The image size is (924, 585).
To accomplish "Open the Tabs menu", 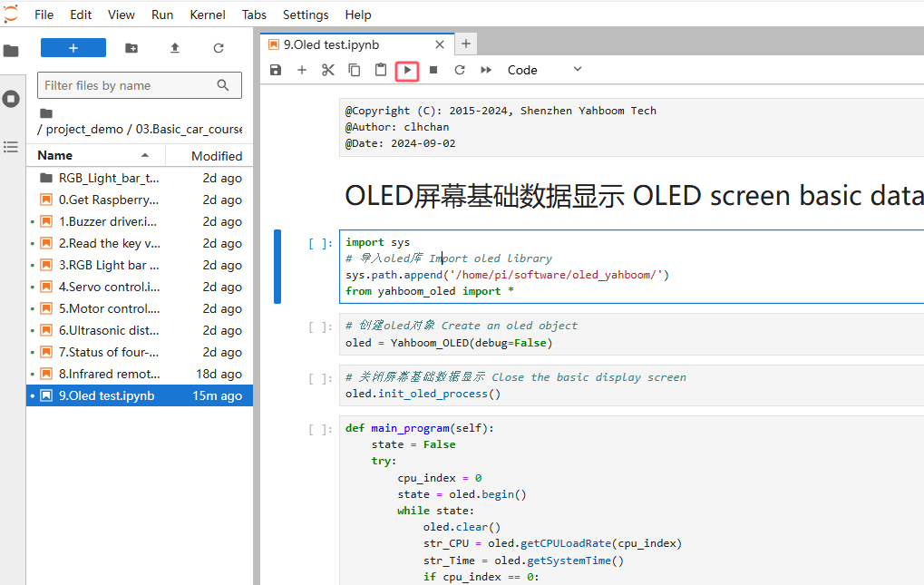I will 254,15.
